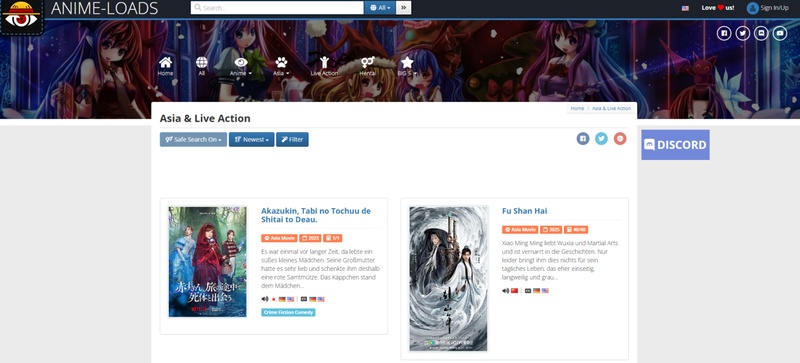
Task: Click the Akazukin audio speaker icon
Action: pos(265,299)
